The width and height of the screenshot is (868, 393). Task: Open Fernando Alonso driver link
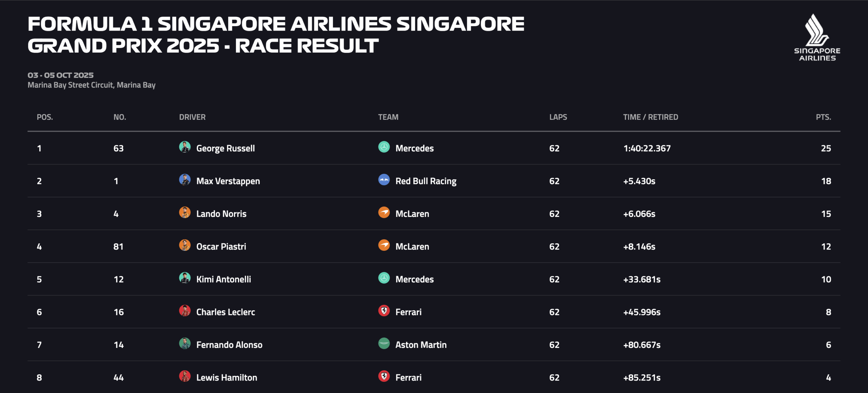(x=229, y=345)
